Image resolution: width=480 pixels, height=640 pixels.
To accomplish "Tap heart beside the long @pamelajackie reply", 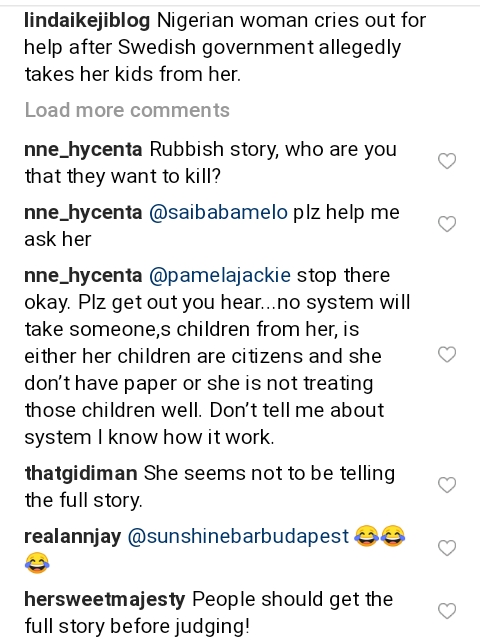I will pyautogui.click(x=447, y=354).
